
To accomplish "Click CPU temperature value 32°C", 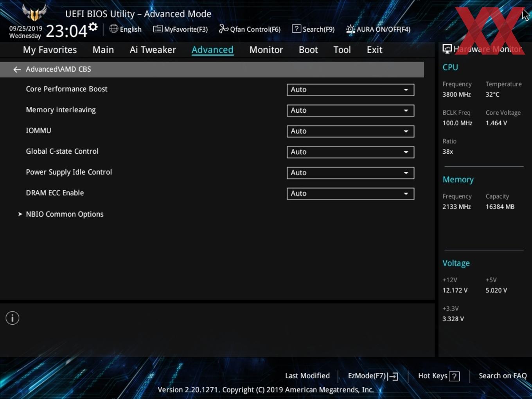I will (x=492, y=94).
